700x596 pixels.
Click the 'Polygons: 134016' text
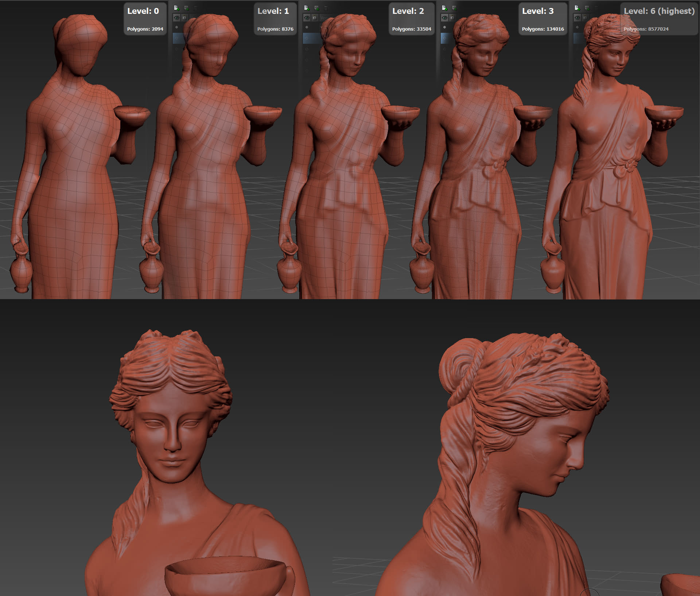point(543,29)
